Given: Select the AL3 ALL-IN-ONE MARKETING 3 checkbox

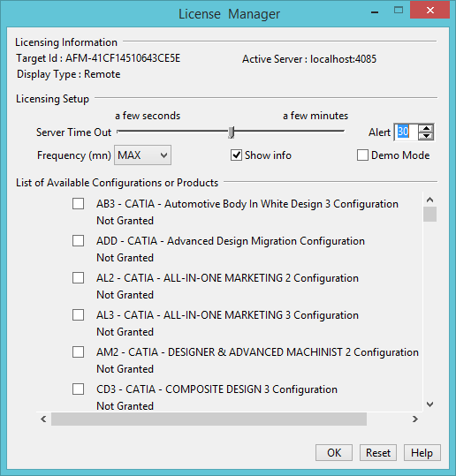Looking at the screenshot, I should 78,314.
